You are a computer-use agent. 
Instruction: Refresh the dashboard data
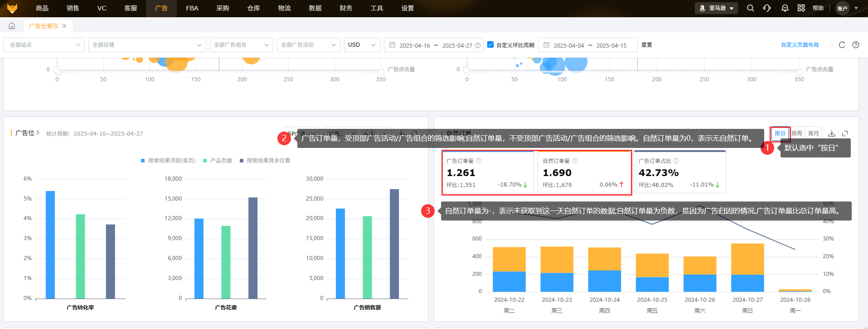[842, 45]
